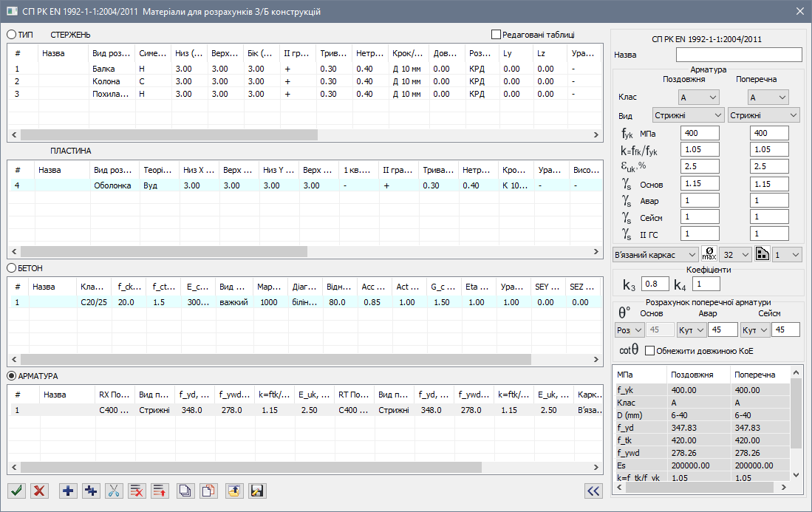Enable the Редаговані таблиці checkbox
Viewport: 812px width, 512px height.
496,34
